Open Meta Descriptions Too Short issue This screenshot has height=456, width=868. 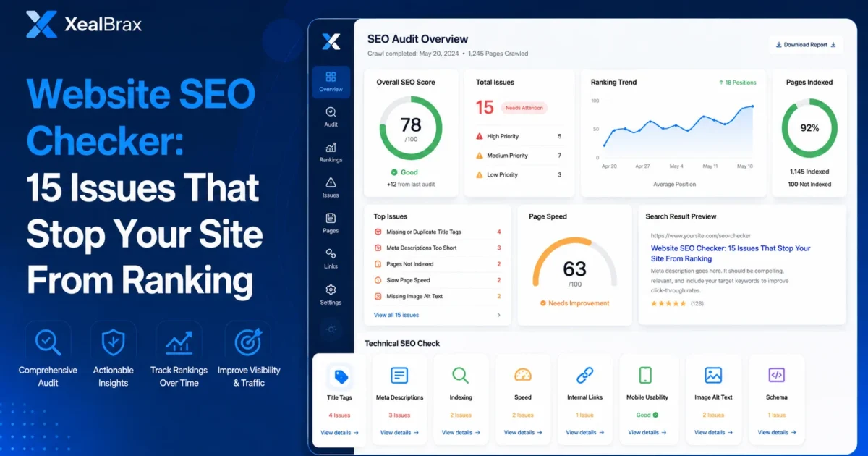click(438, 248)
